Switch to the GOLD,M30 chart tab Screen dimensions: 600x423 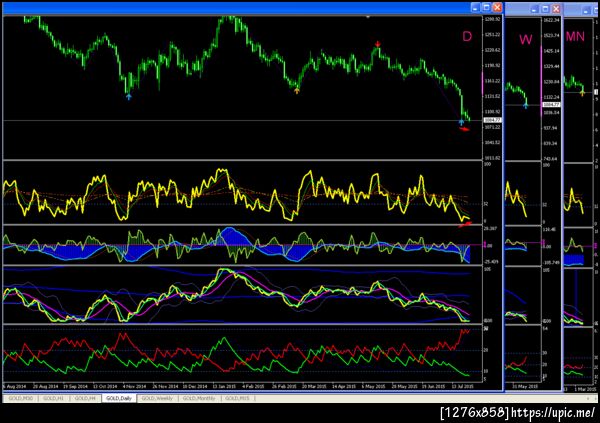21,399
